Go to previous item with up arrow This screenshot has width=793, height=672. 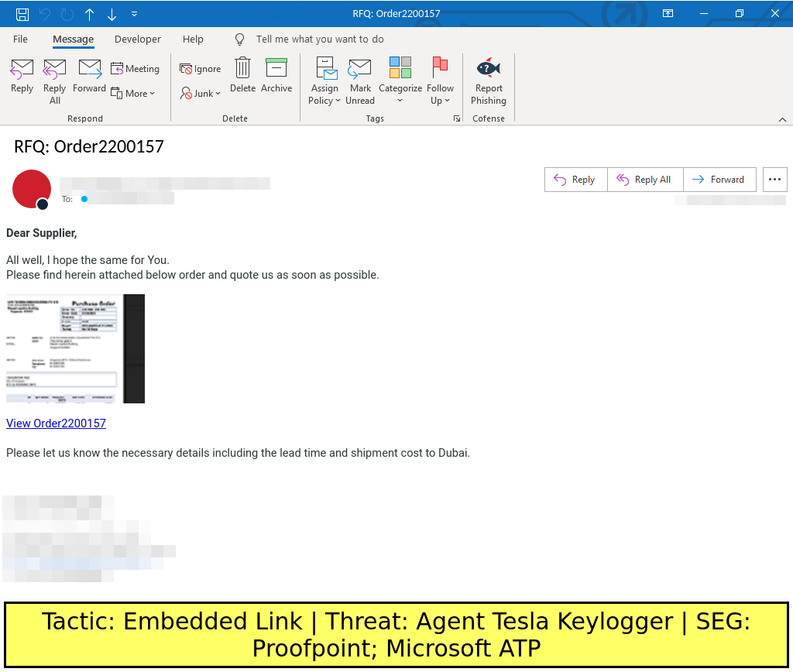point(90,14)
